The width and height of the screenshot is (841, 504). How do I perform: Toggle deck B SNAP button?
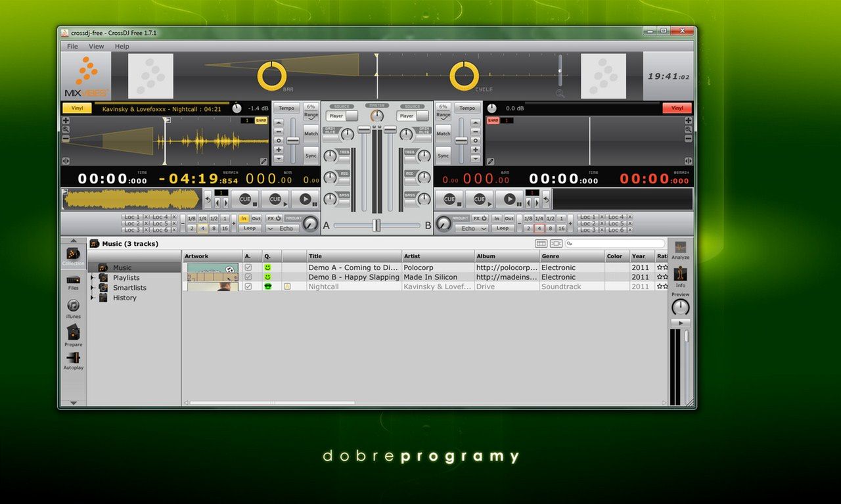point(493,120)
